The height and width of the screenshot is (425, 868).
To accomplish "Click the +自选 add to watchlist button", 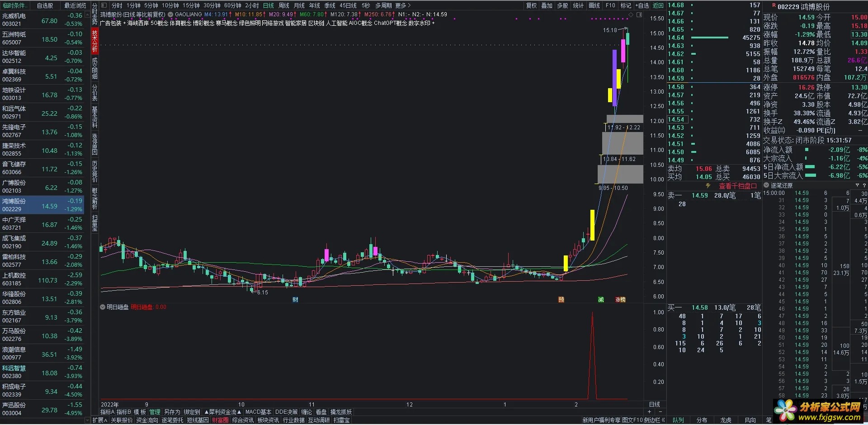I will tap(642, 5).
